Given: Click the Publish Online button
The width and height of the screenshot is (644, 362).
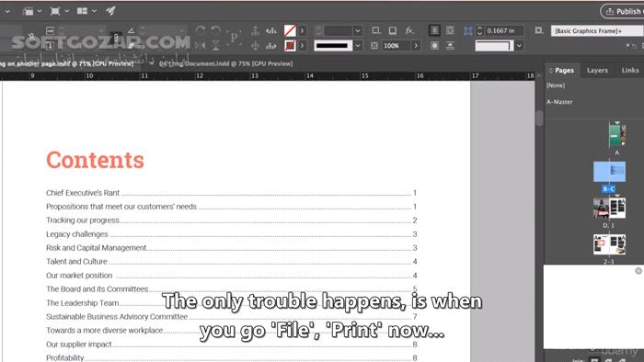Looking at the screenshot, I should 623,11.
